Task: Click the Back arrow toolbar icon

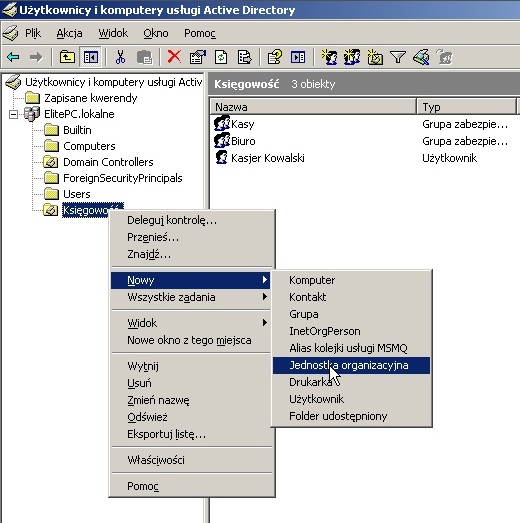Action: (x=13, y=57)
